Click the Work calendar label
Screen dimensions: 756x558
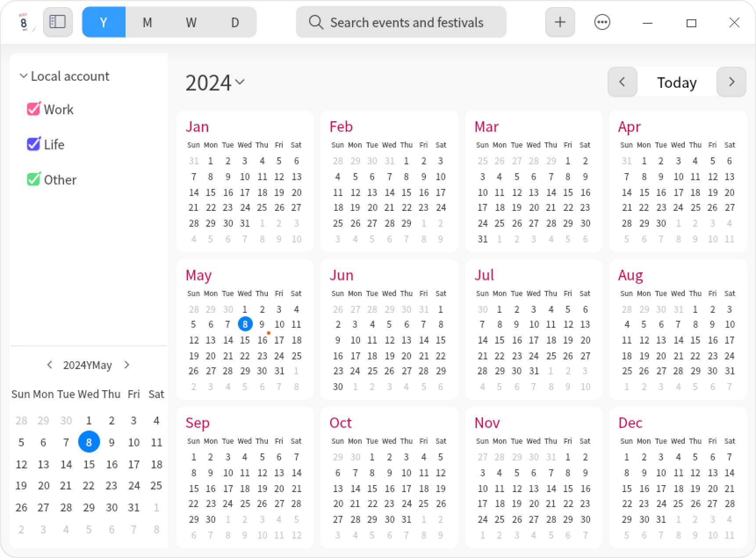58,109
